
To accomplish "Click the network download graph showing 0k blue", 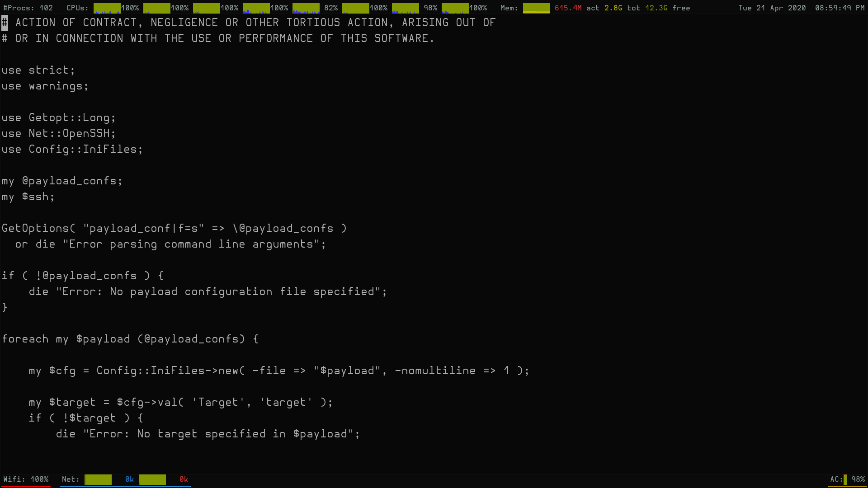I will (x=98, y=479).
